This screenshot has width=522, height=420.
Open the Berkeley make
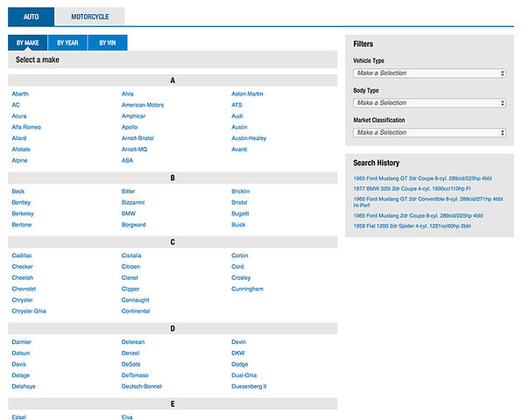click(x=23, y=213)
